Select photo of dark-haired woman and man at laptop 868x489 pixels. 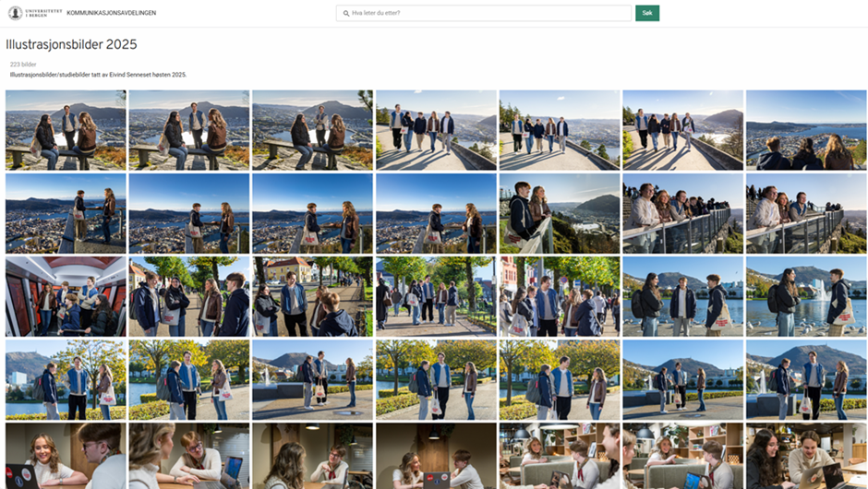pyautogui.click(x=805, y=456)
